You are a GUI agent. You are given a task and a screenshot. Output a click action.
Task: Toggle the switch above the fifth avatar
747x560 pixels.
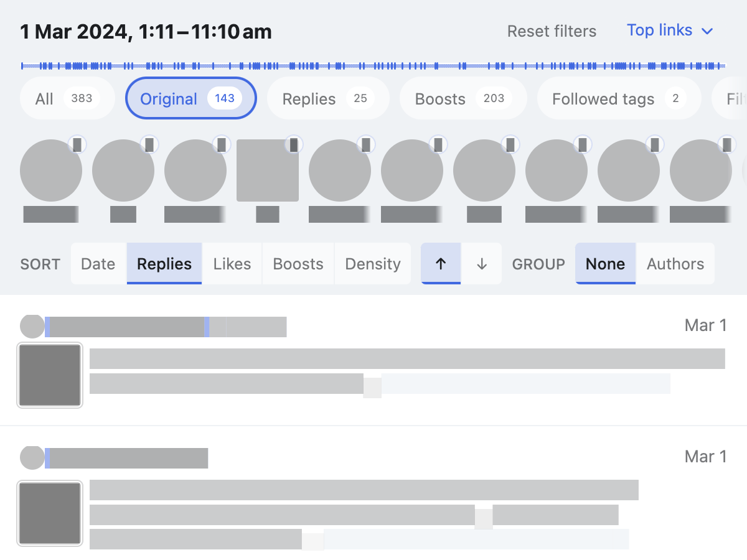pos(366,144)
